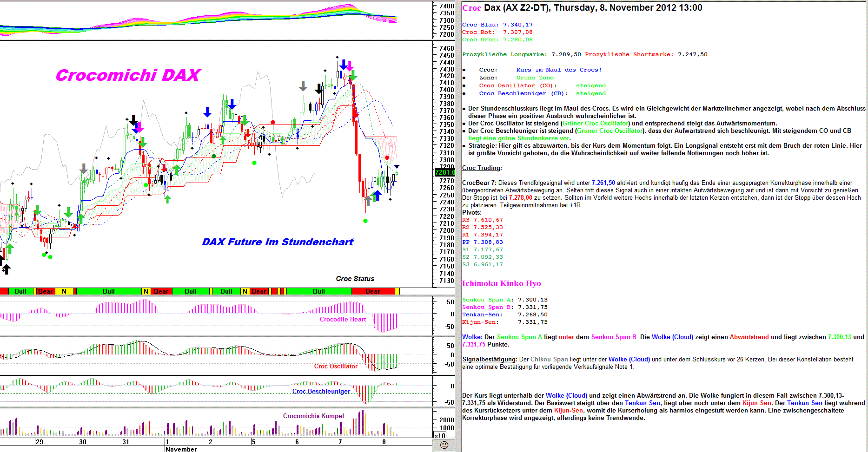This screenshot has width=868, height=452.
Task: Click the smiley face button below the chart
Action: [444, 445]
